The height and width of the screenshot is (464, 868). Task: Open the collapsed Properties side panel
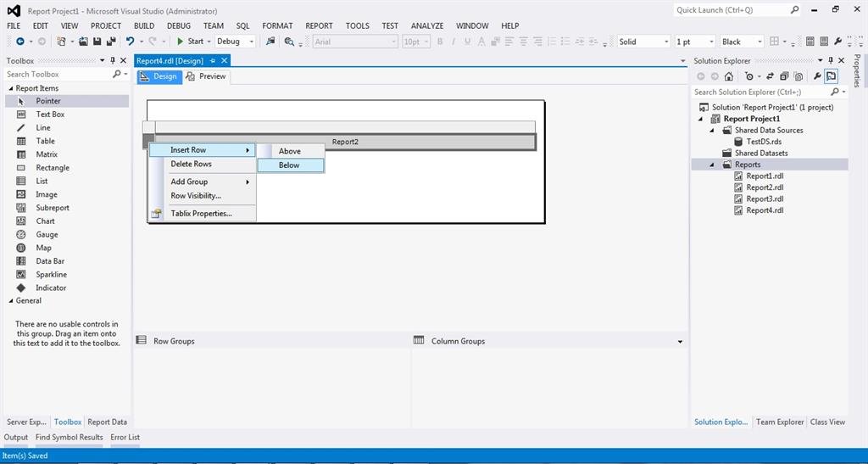pyautogui.click(x=857, y=71)
